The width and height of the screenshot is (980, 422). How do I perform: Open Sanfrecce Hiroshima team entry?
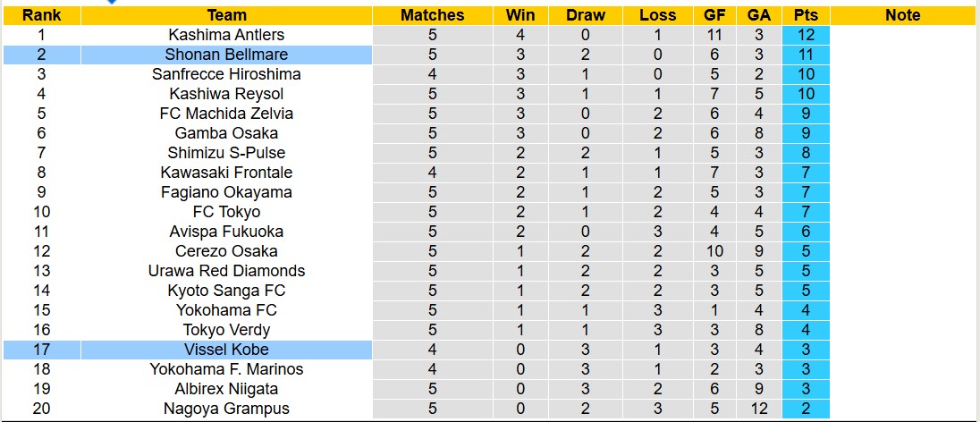click(x=226, y=74)
